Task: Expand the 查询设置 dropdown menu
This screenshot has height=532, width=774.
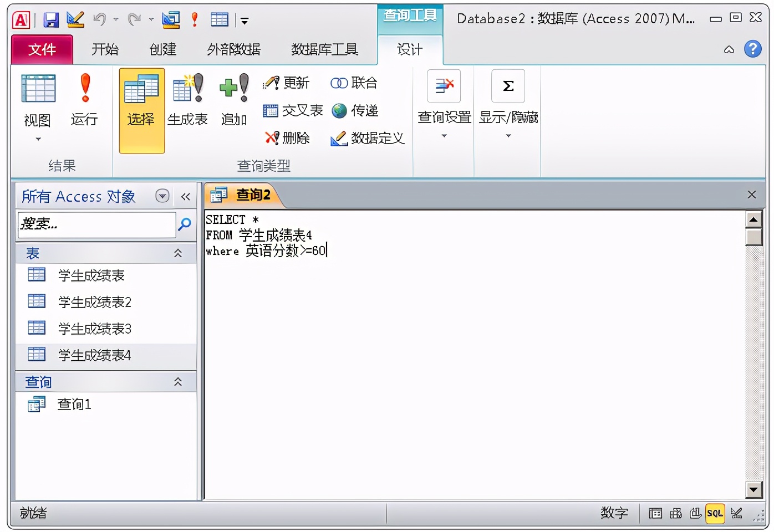Action: click(444, 136)
